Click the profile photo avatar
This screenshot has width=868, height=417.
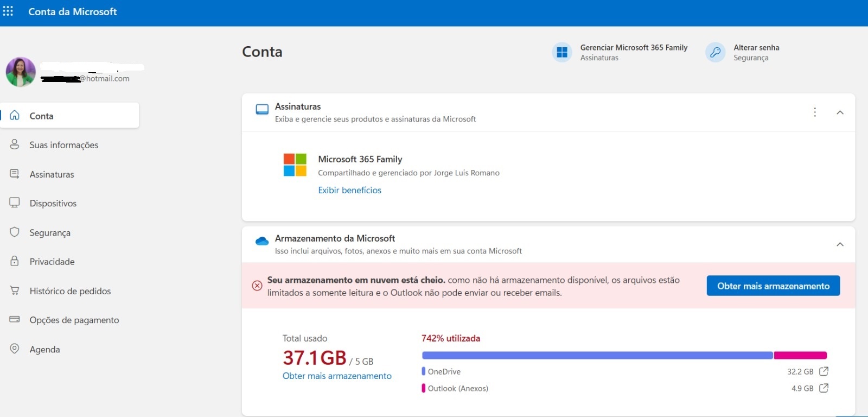[21, 72]
